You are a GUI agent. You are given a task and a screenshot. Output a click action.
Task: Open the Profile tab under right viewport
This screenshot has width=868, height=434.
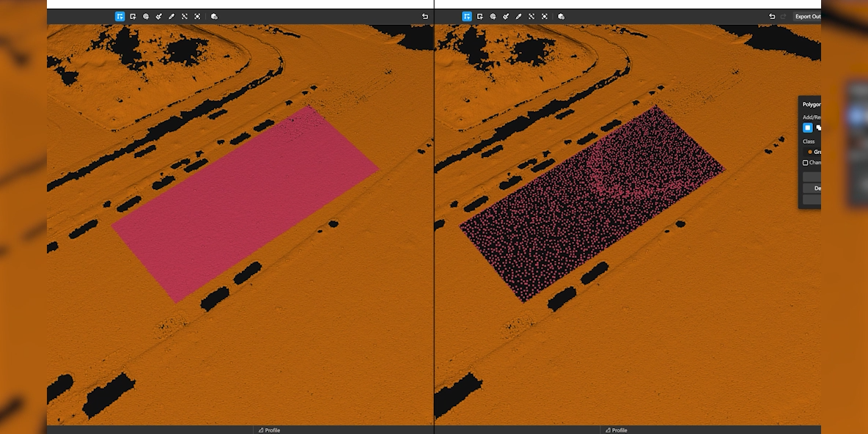pyautogui.click(x=616, y=430)
